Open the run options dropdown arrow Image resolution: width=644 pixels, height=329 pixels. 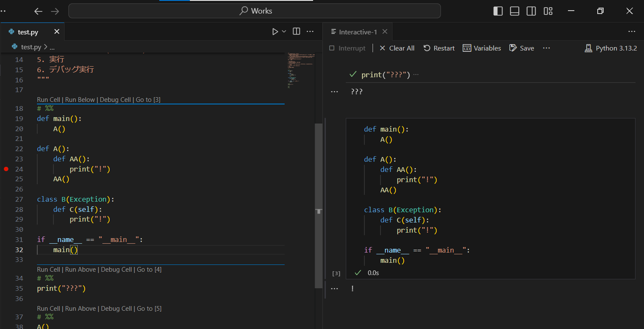point(284,31)
